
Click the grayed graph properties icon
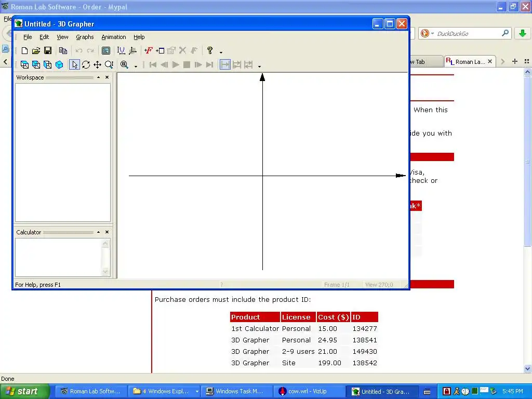click(171, 50)
